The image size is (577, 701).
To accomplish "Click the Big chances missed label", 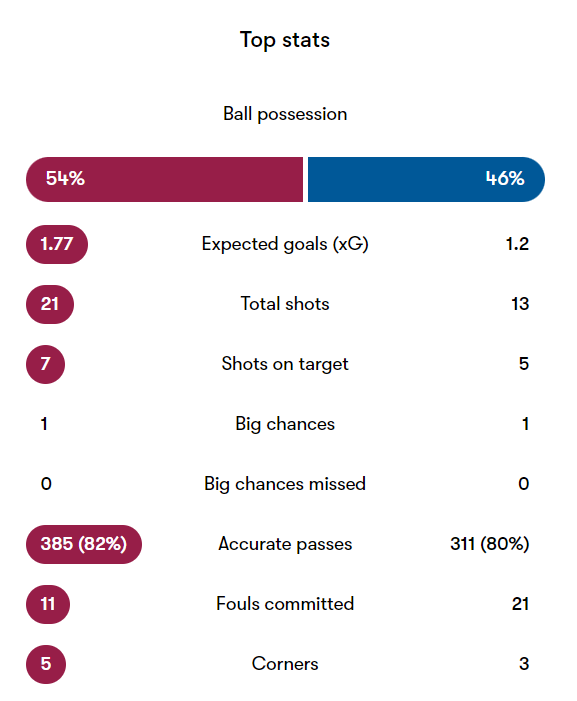I will coord(285,484).
